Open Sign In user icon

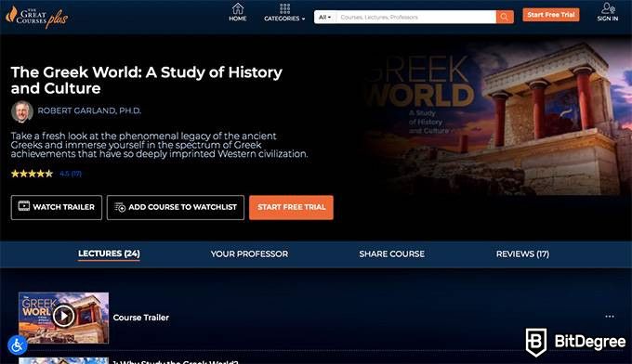tap(608, 12)
